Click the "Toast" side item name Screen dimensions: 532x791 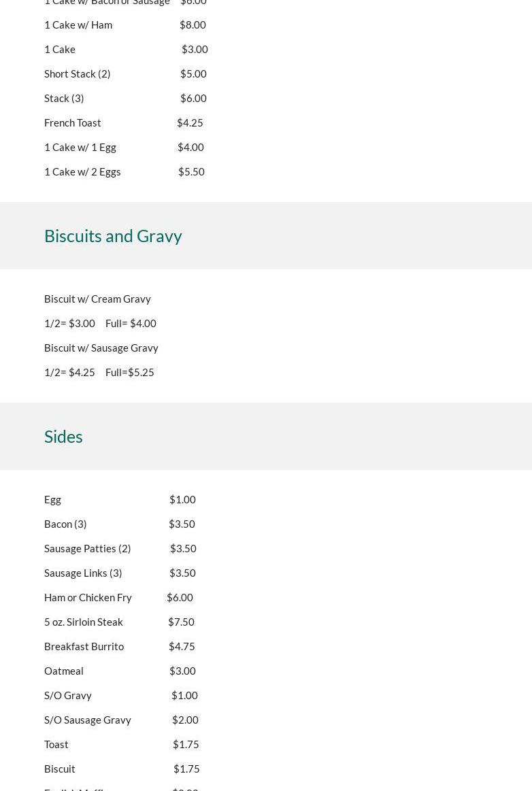[56, 744]
